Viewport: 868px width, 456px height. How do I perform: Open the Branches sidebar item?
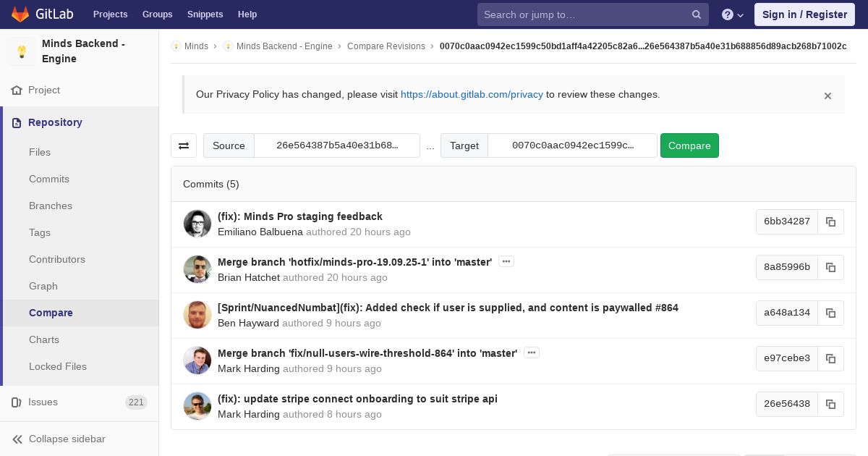click(51, 206)
